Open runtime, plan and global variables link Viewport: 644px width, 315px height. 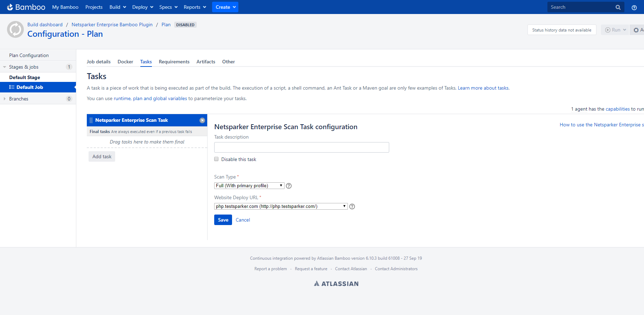[150, 99]
